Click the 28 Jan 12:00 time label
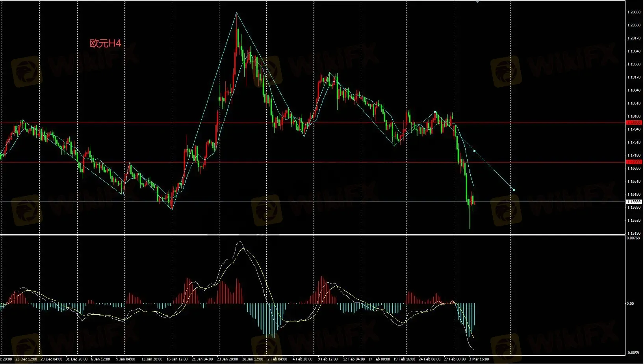The height and width of the screenshot is (364, 644). point(253,359)
